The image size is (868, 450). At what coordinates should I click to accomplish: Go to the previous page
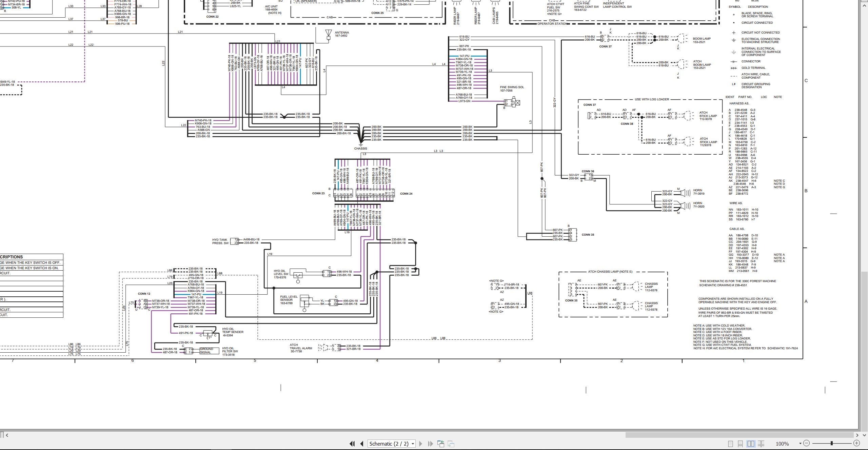(362, 444)
